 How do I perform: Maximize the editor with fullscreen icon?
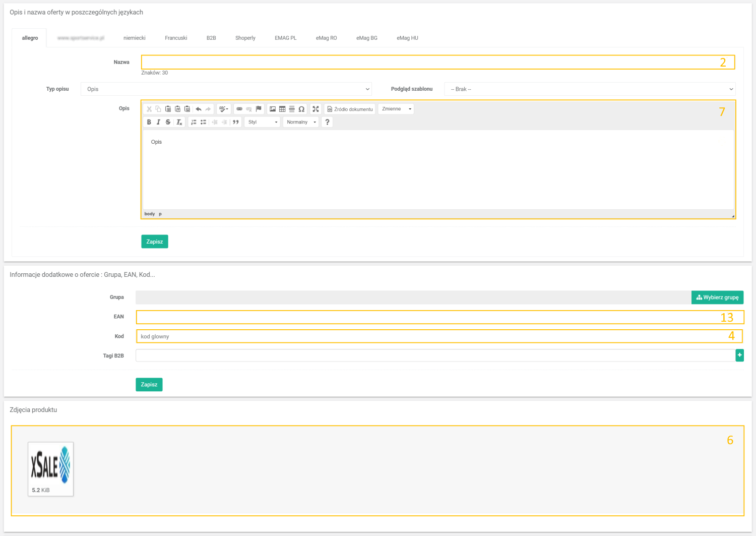coord(316,109)
